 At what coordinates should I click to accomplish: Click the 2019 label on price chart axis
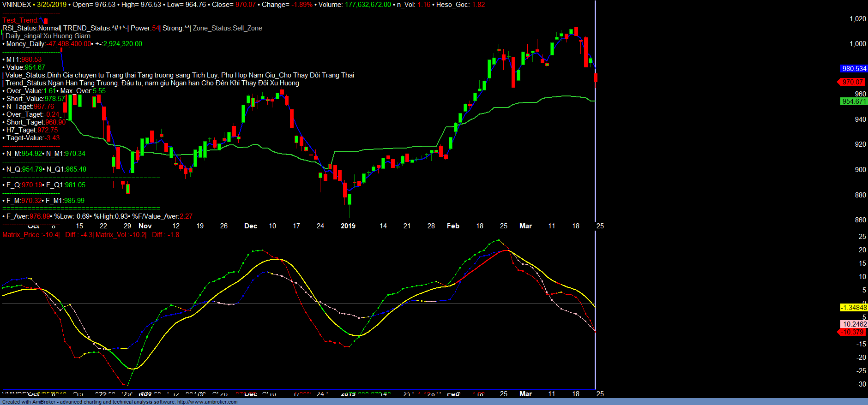point(348,226)
